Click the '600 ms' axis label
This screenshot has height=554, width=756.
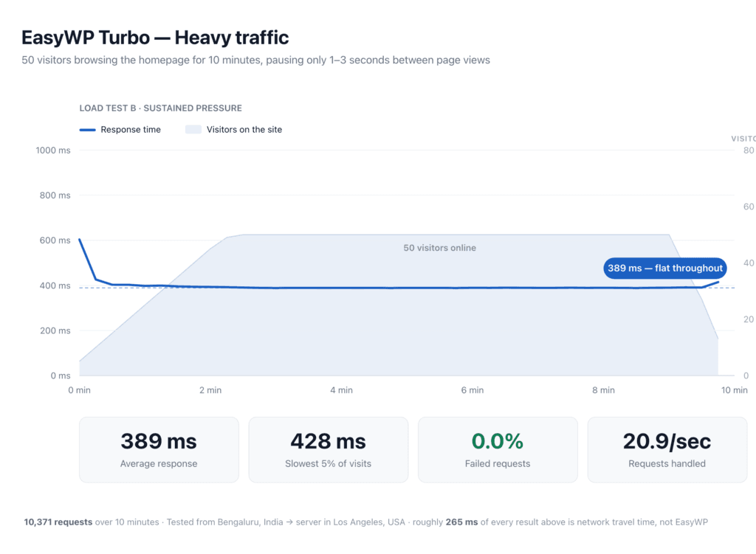click(x=55, y=240)
